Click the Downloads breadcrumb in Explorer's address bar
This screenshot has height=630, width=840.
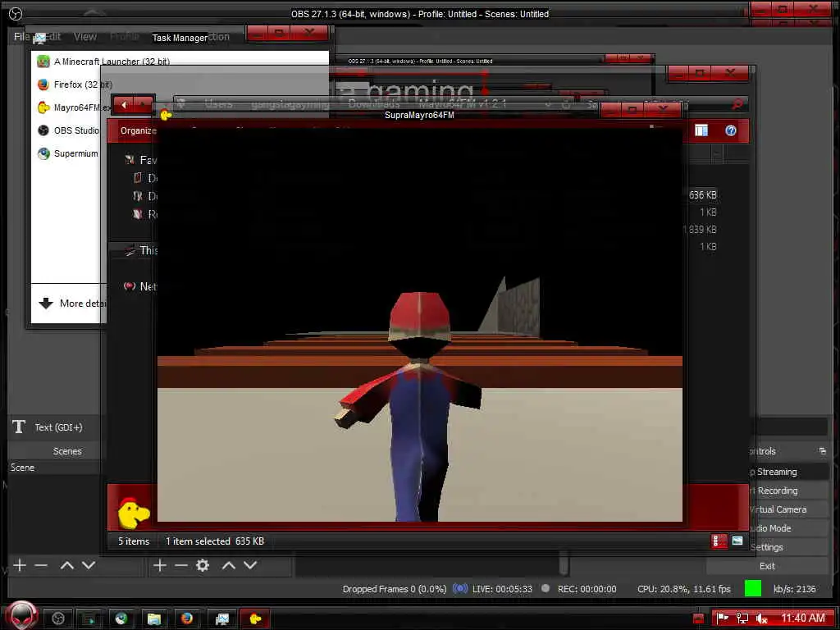[374, 104]
